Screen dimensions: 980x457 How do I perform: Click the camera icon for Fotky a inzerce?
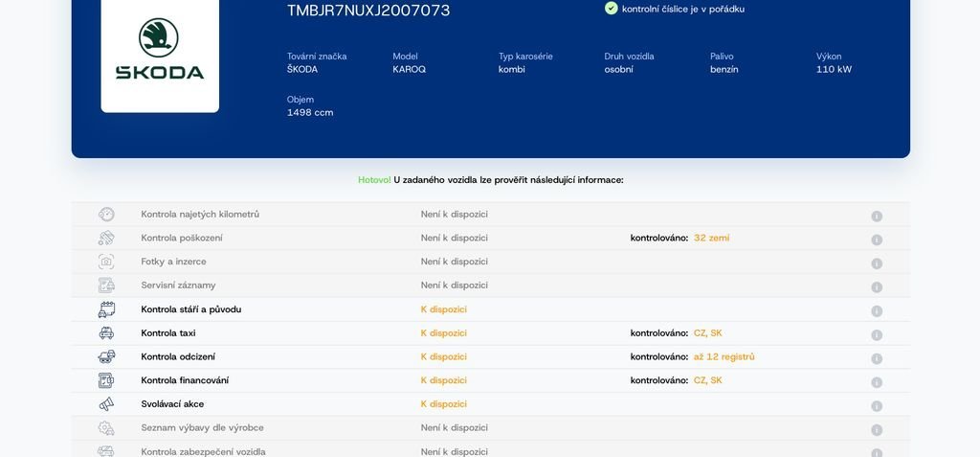(x=106, y=262)
